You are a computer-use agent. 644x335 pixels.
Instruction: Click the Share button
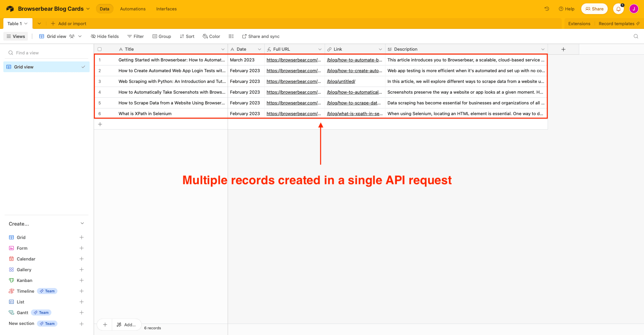594,9
